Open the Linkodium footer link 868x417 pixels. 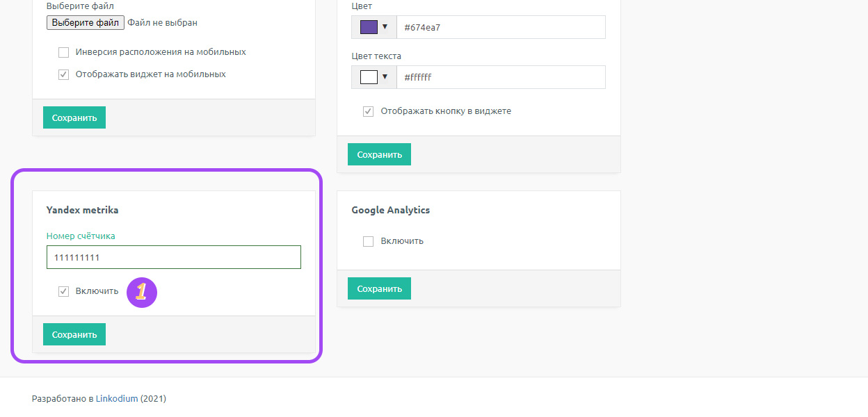[x=117, y=399]
